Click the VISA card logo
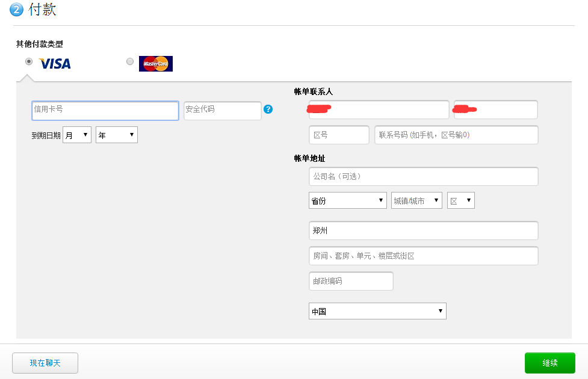 coord(55,63)
